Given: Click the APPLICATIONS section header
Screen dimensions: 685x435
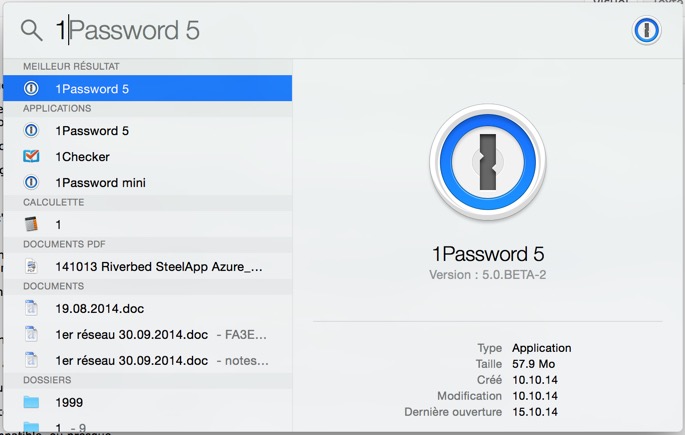Looking at the screenshot, I should tap(57, 108).
